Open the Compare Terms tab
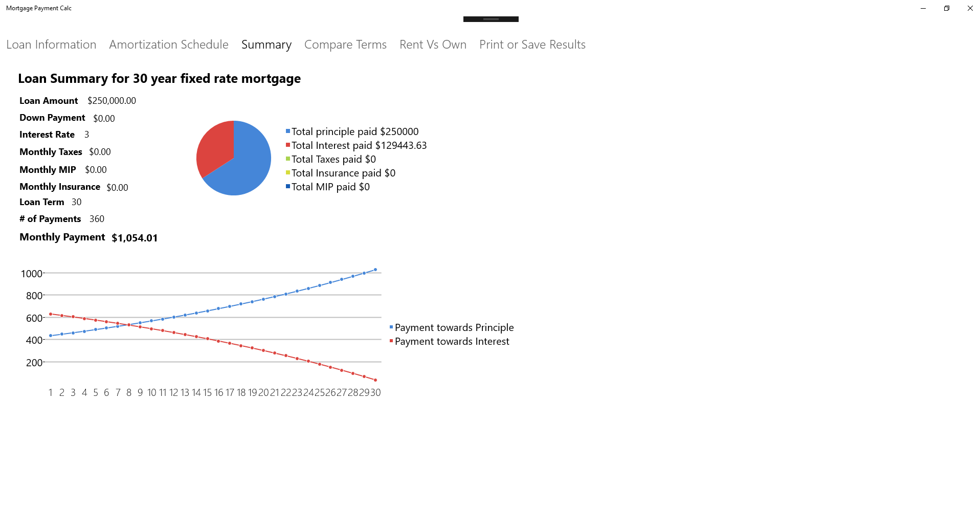Screen dimensions: 980x532 tap(345, 45)
